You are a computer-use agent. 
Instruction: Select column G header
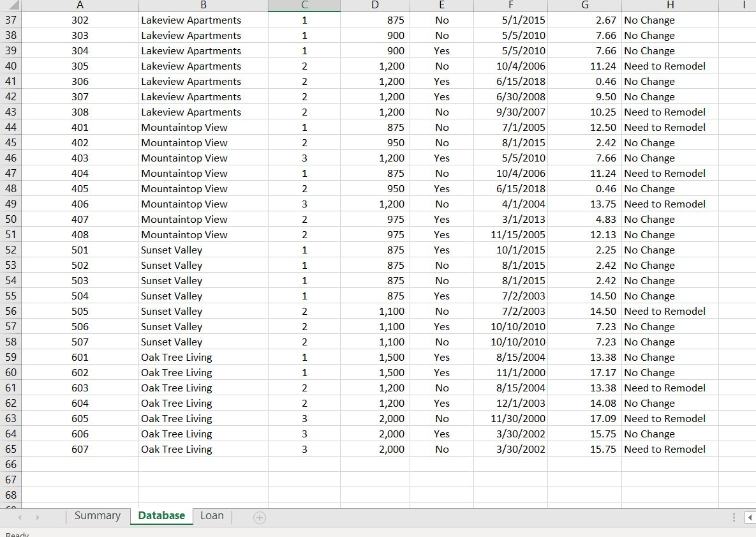coord(584,5)
